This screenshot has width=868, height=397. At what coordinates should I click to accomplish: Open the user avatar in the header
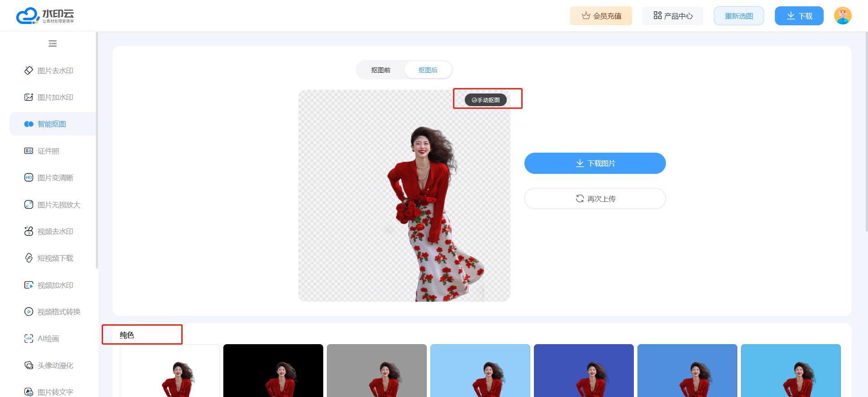[842, 16]
